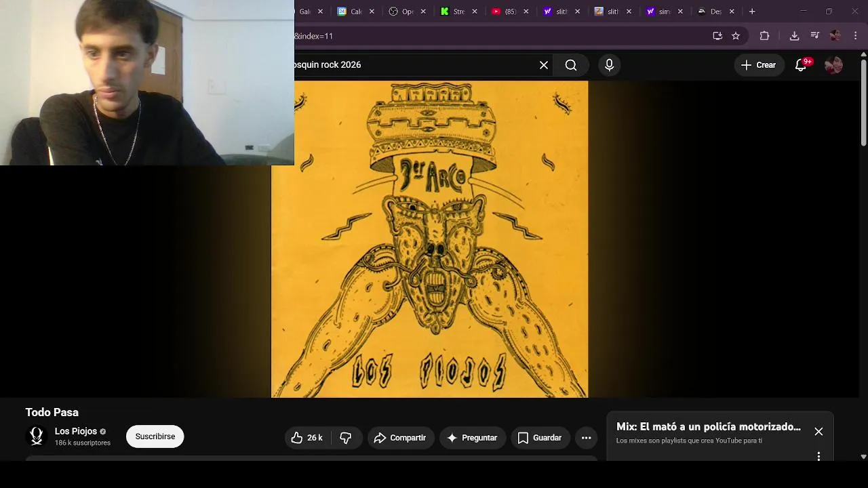Open the YouTube notifications bell
Screen dimensions: 868x488
[x=801, y=65]
